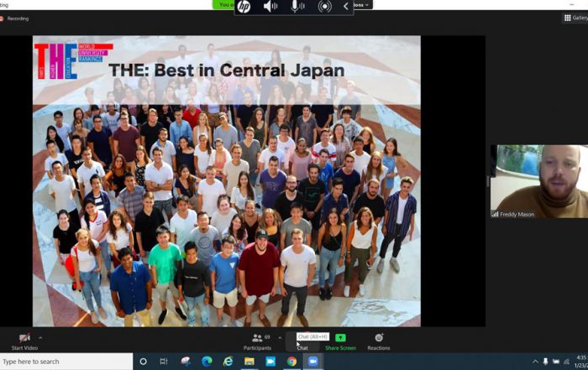588x370 pixels.
Task: Click the green 'You are' sharing status banner
Action: [224, 4]
